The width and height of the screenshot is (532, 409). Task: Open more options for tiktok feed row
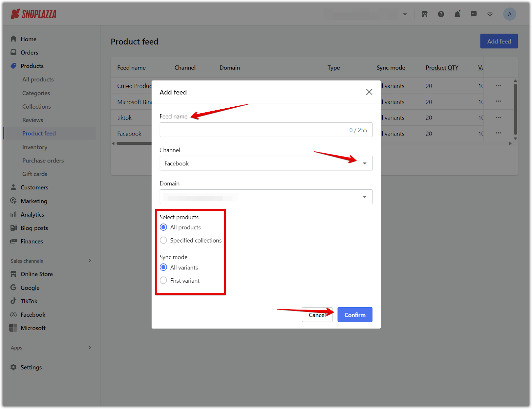pyautogui.click(x=498, y=117)
